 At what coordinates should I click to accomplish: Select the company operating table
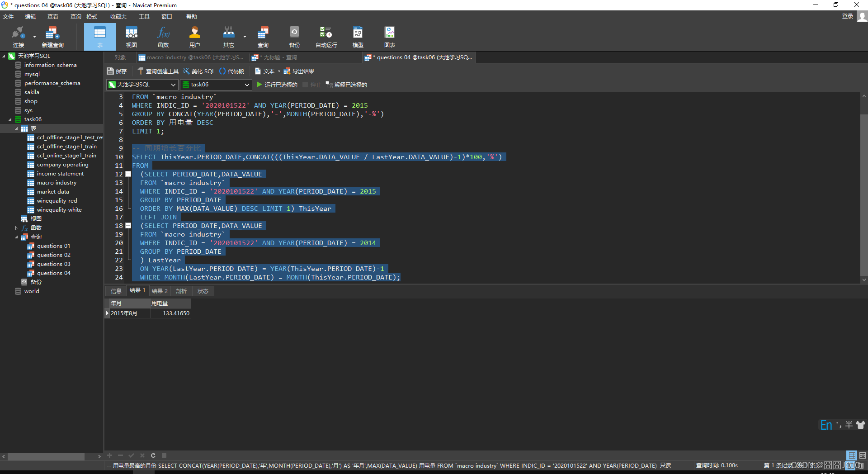[x=62, y=165]
